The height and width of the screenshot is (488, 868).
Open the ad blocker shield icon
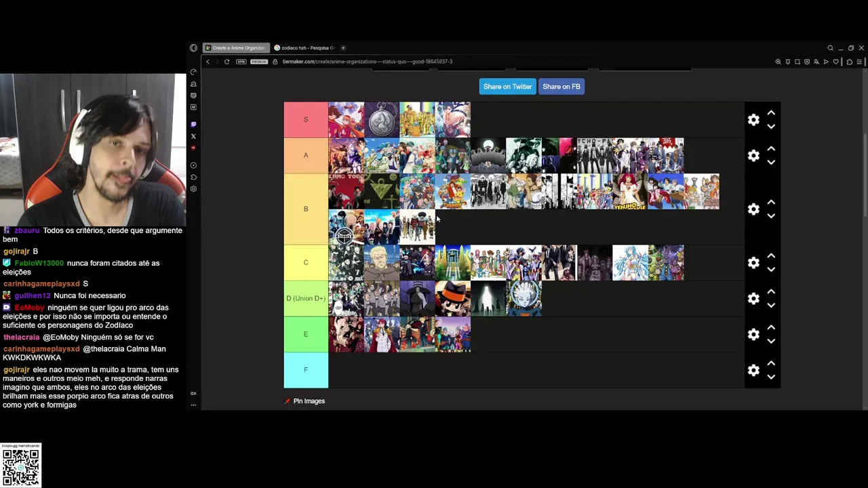pyautogui.click(x=807, y=62)
